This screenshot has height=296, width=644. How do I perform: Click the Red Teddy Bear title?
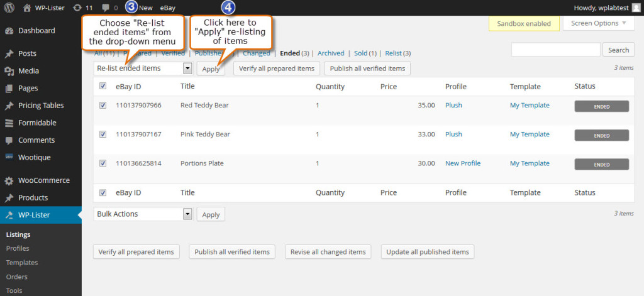pyautogui.click(x=204, y=105)
